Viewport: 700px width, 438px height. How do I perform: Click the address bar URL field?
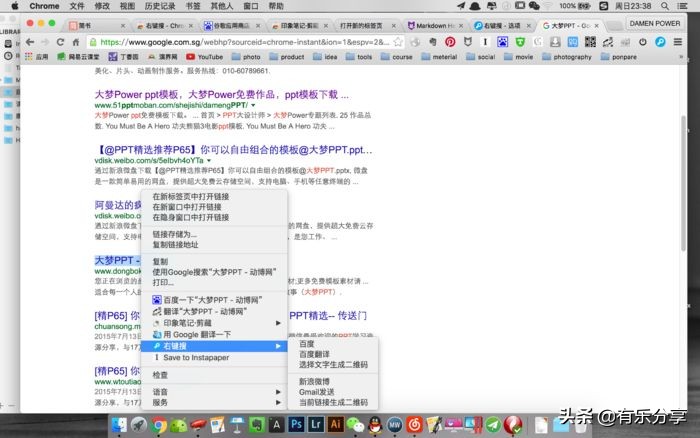[x=245, y=42]
